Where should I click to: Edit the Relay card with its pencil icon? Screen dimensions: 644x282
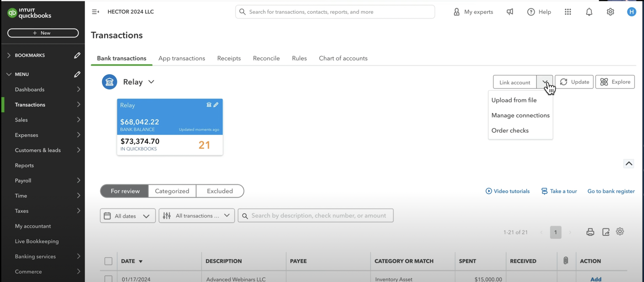(x=216, y=105)
